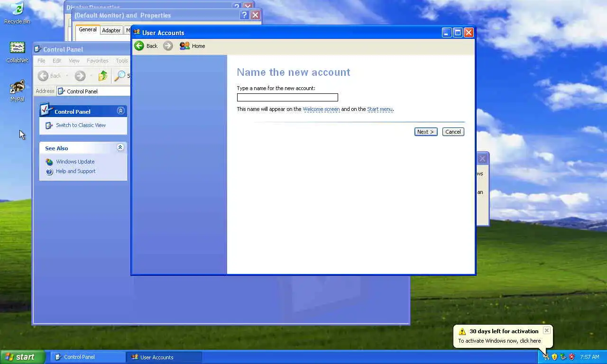
Task: Click the new account name input field
Action: click(287, 97)
